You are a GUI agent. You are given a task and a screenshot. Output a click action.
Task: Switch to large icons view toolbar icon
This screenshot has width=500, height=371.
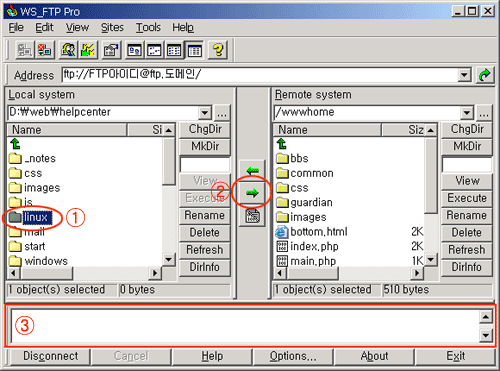[x=134, y=51]
